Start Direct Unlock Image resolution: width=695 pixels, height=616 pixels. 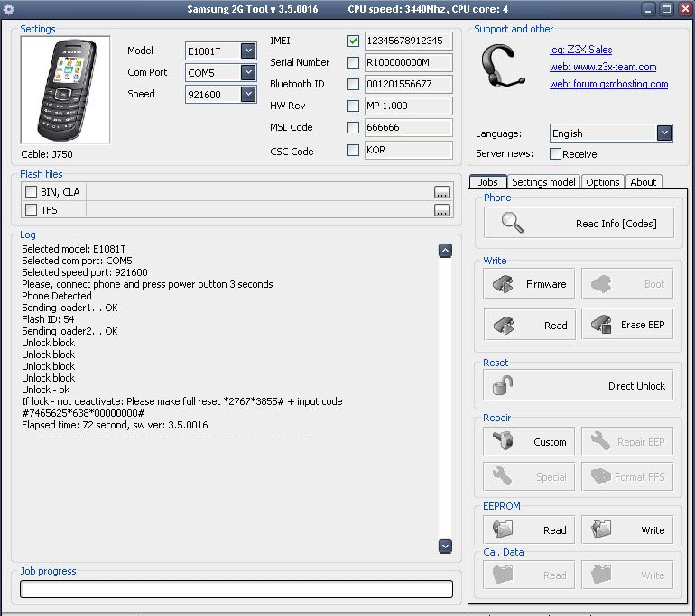[579, 385]
